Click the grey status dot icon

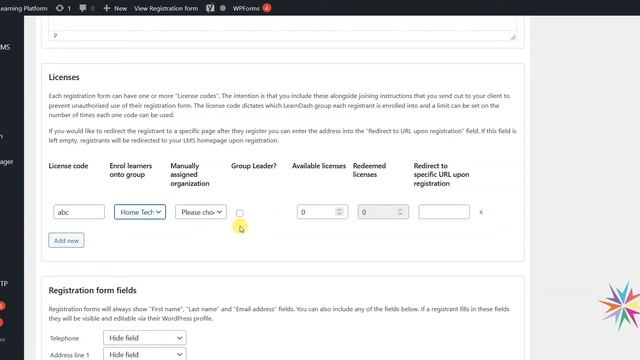pos(223,8)
